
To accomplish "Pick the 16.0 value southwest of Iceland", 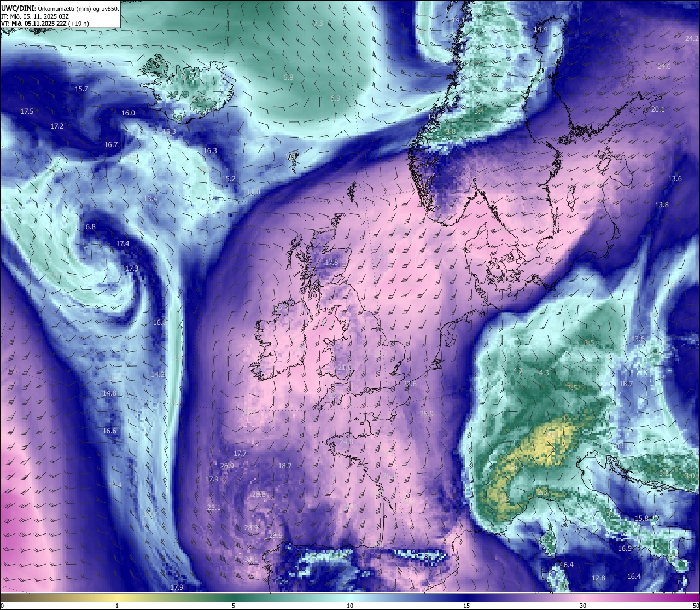I will [128, 113].
